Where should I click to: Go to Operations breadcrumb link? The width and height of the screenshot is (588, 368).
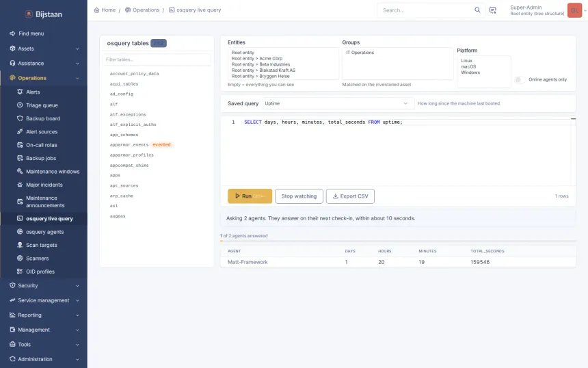142,10
